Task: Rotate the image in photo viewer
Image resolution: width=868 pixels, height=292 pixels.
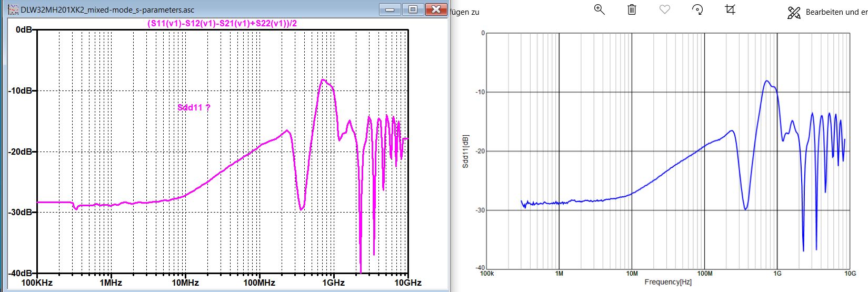Action: 697,9
